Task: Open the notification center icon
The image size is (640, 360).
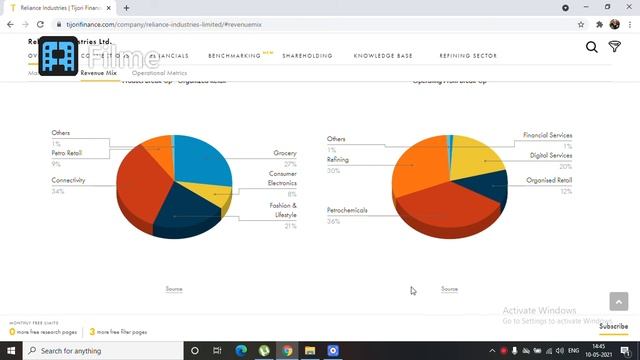Action: pos(625,351)
